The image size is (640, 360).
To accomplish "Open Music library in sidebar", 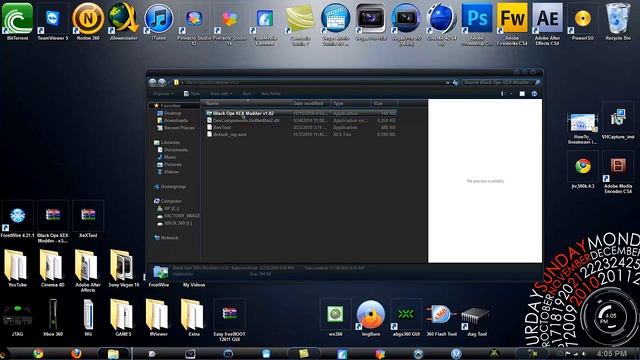I will (167, 157).
